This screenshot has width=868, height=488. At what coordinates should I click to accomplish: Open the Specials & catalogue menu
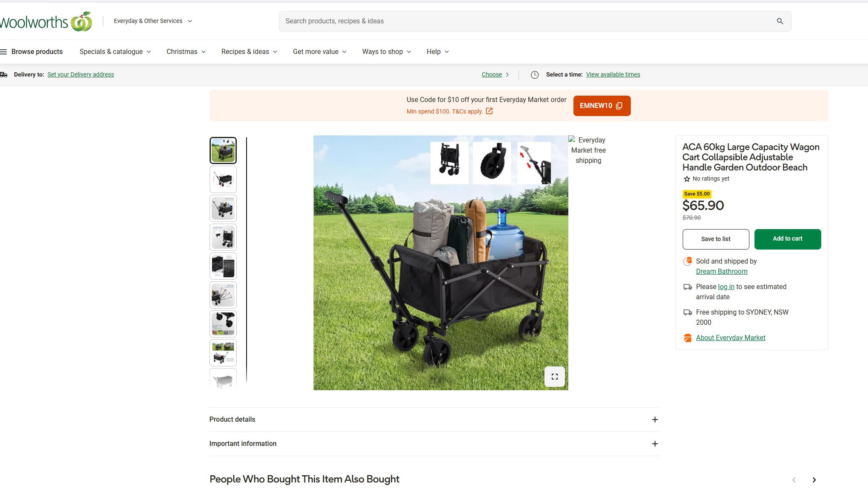pos(115,52)
